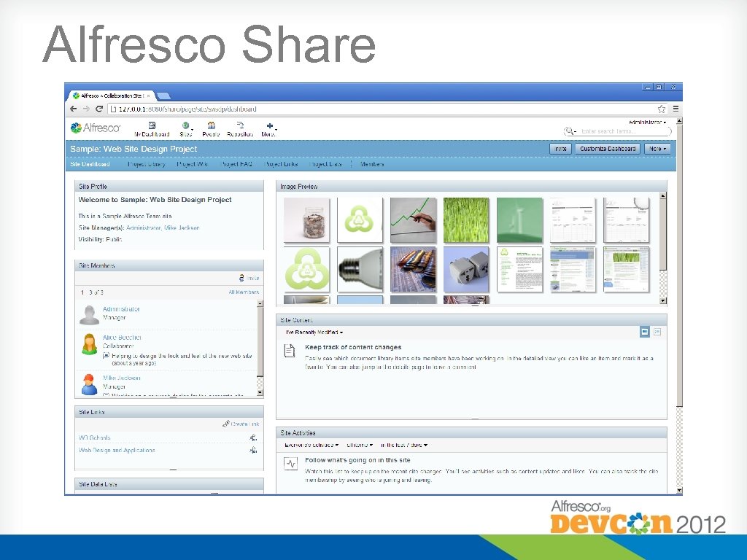
Task: Focus the Enter search terms field
Action: pos(624,131)
